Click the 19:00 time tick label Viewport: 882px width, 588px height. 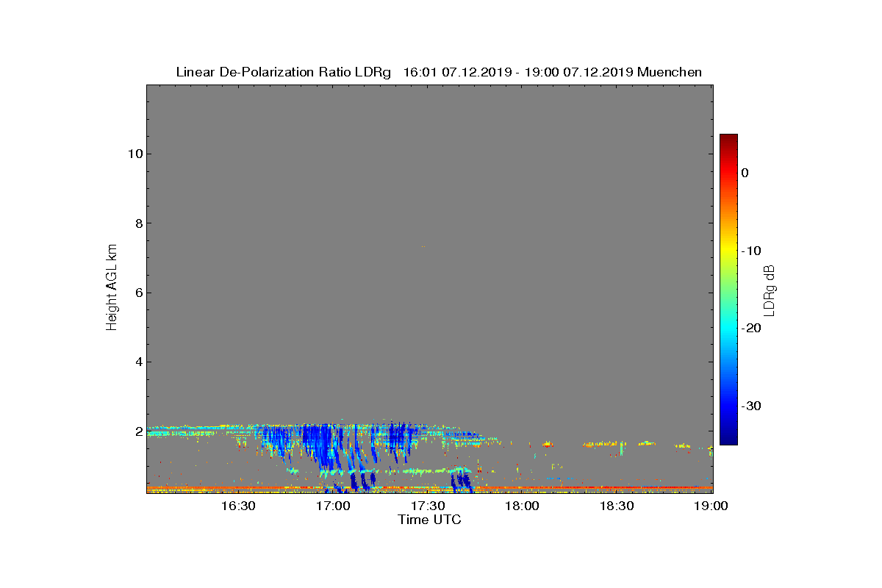(x=712, y=506)
